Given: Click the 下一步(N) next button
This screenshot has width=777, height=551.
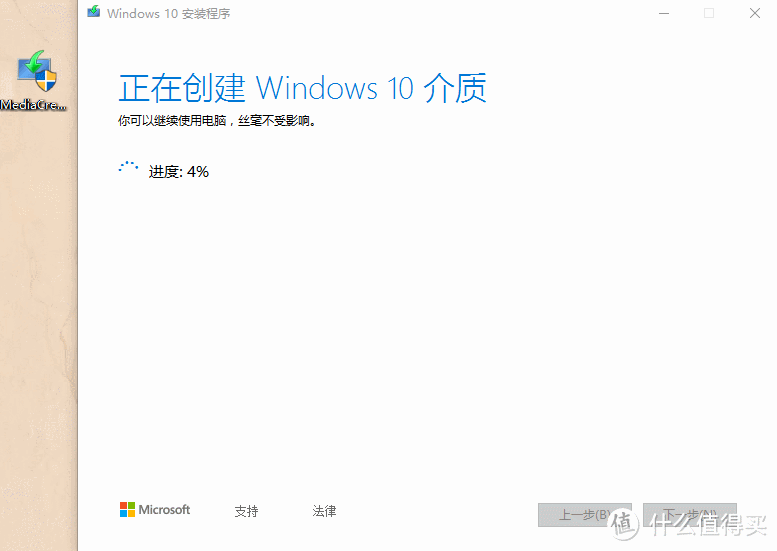Looking at the screenshot, I should click(690, 515).
